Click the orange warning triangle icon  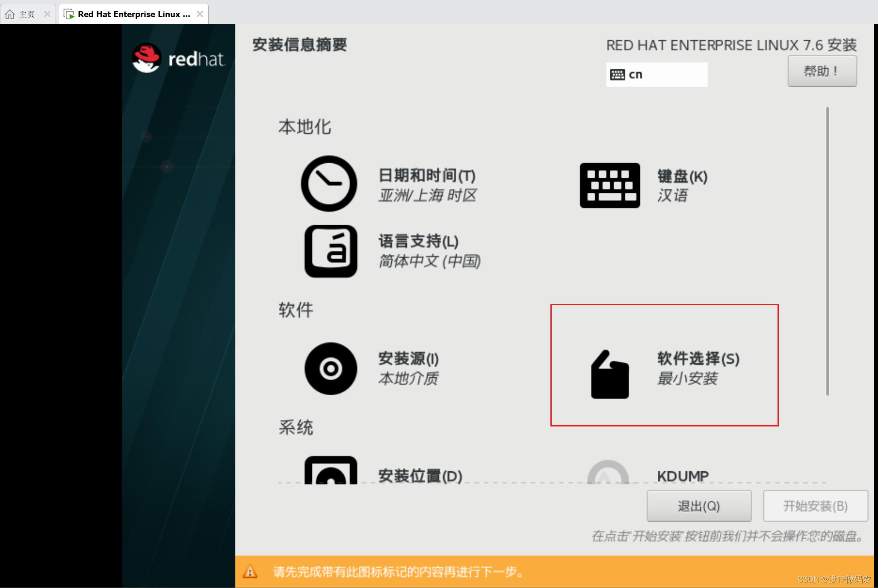tap(250, 571)
